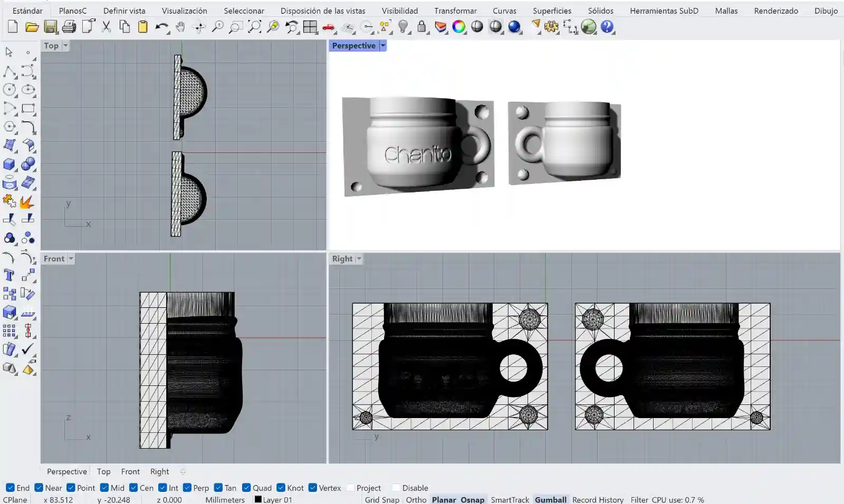844x504 pixels.
Task: Open the Help question mark icon
Action: coord(607,27)
